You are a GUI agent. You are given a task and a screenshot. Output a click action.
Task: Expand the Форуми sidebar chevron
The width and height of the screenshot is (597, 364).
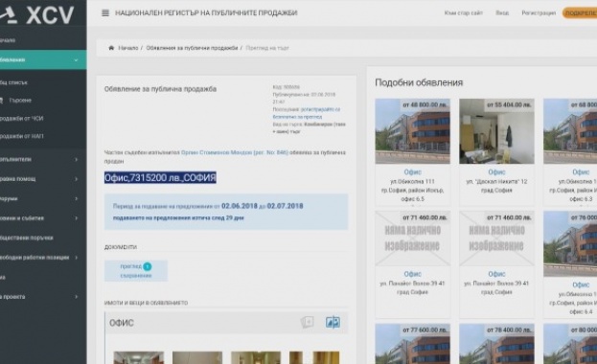coord(76,198)
